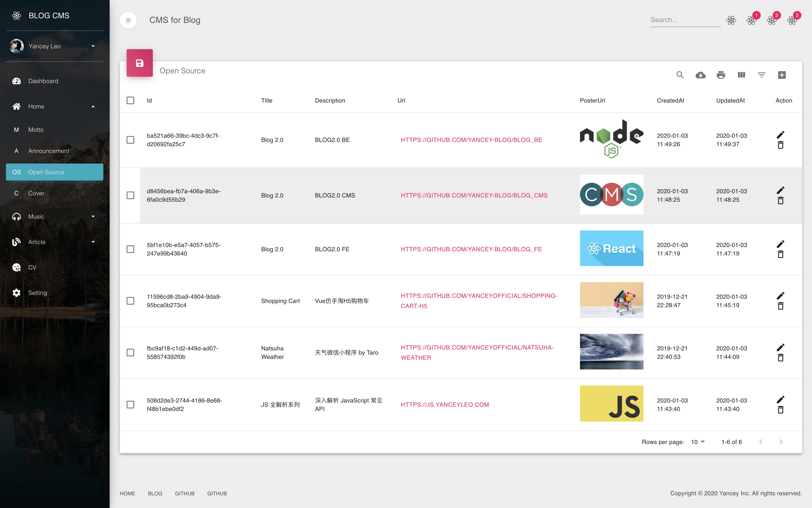Viewport: 812px width, 508px height.
Task: Toggle the select-all header checkbox
Action: click(x=130, y=100)
